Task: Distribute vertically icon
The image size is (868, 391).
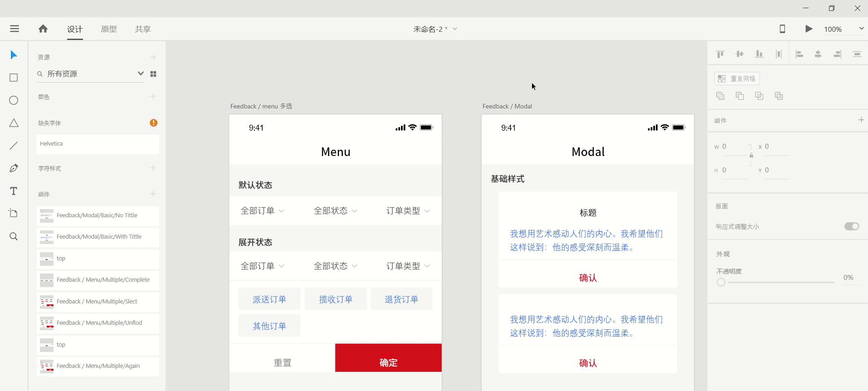Action: (857, 54)
